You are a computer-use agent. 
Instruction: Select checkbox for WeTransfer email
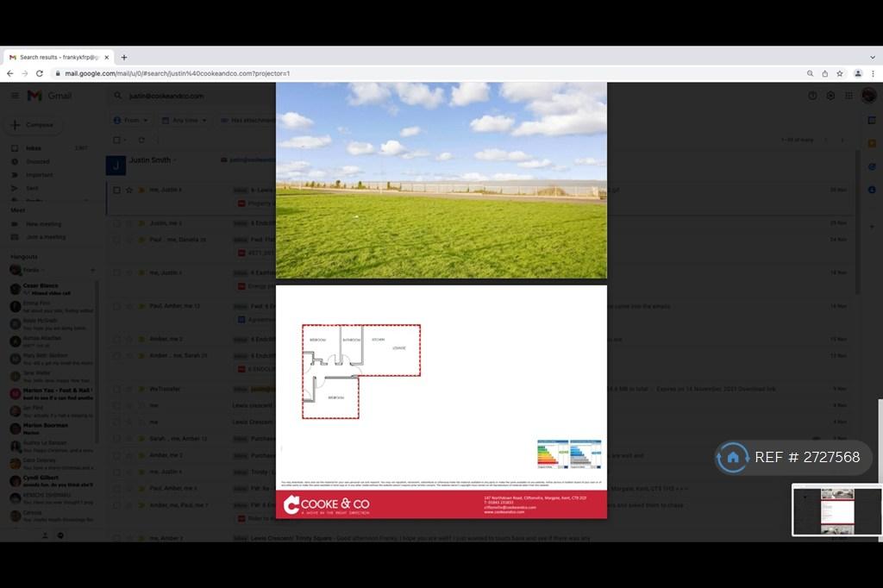point(116,389)
